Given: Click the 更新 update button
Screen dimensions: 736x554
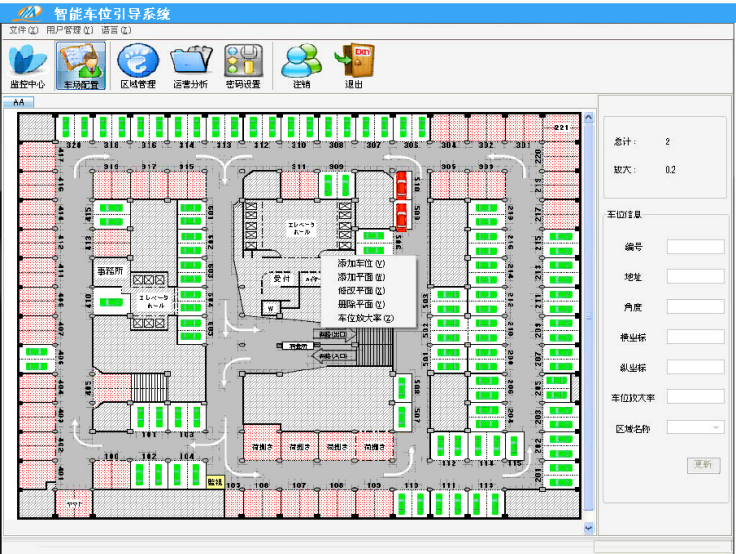Looking at the screenshot, I should pos(703,465).
